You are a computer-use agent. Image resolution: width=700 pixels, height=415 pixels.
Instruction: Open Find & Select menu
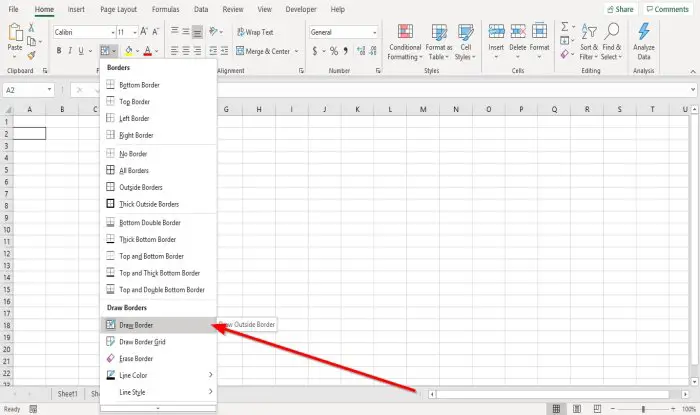coord(611,42)
